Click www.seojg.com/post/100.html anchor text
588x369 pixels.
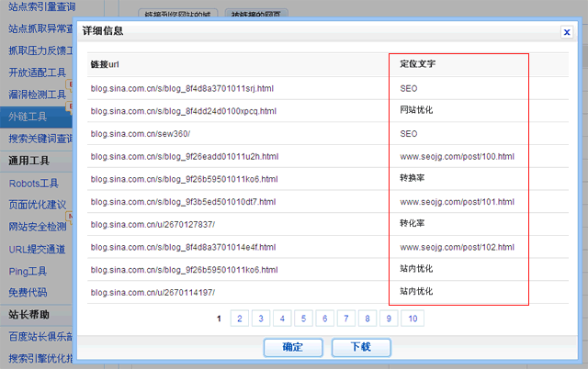[457, 157]
